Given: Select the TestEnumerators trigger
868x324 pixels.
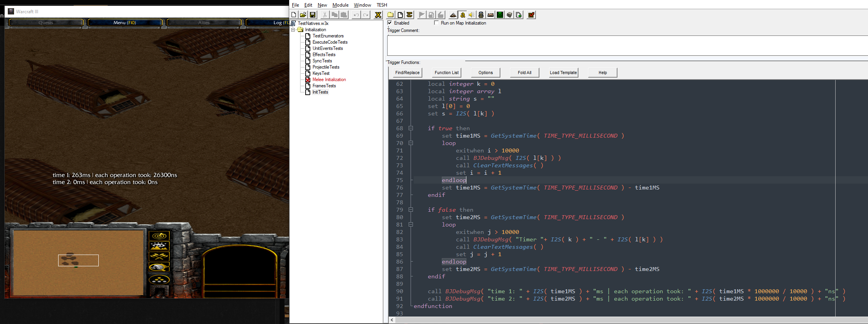Looking at the screenshot, I should [x=328, y=36].
